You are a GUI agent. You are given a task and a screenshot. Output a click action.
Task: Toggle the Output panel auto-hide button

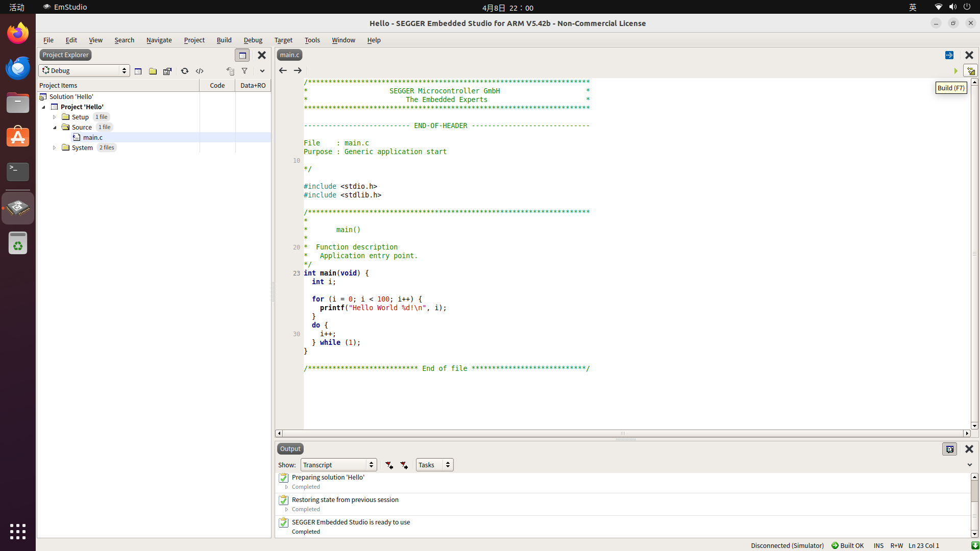click(x=949, y=449)
